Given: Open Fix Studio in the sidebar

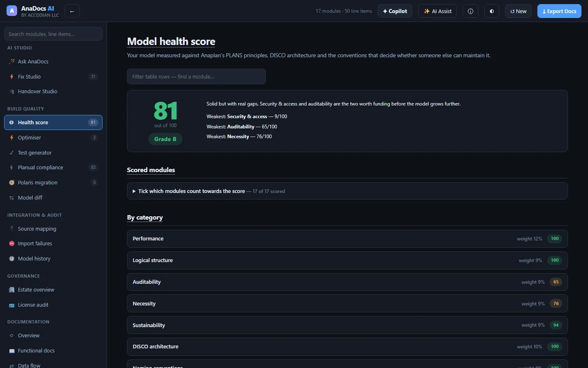Looking at the screenshot, I should pyautogui.click(x=53, y=76).
